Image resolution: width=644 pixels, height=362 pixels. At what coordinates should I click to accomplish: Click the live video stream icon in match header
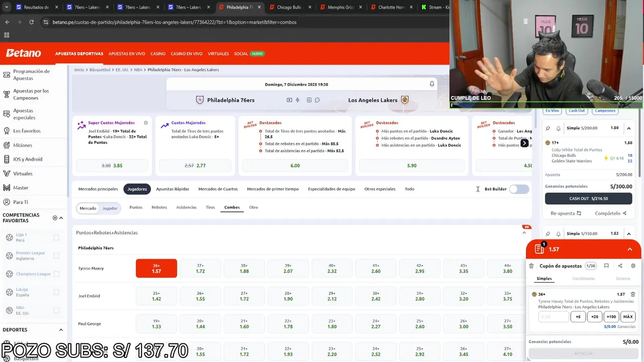289,100
